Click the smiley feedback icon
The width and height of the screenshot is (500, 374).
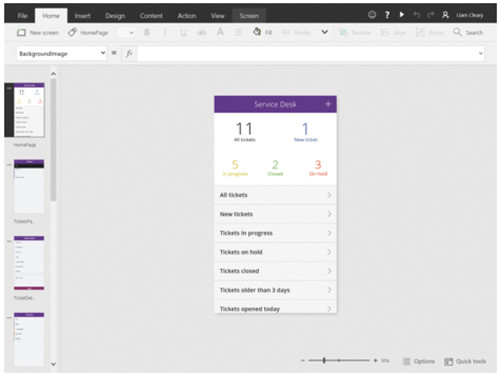pos(372,15)
